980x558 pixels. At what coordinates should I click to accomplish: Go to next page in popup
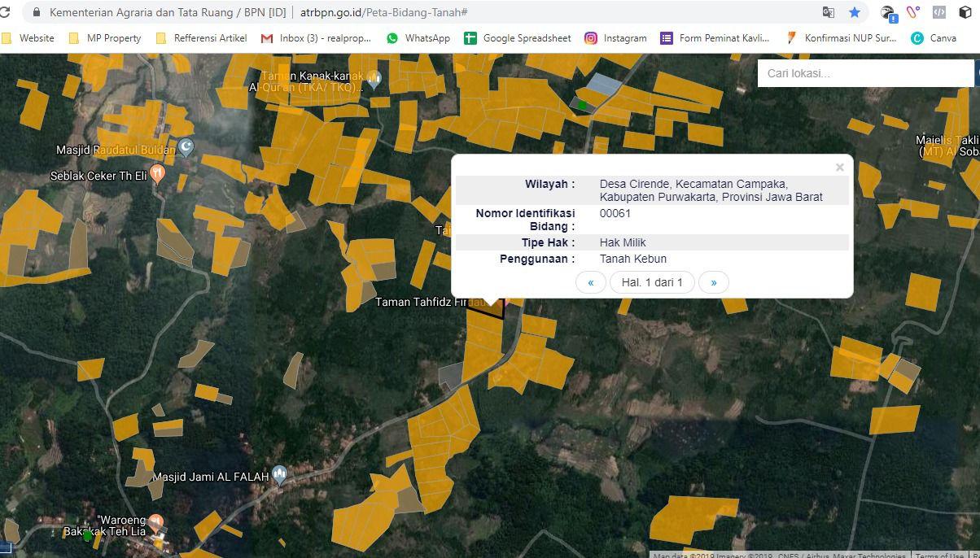[714, 282]
